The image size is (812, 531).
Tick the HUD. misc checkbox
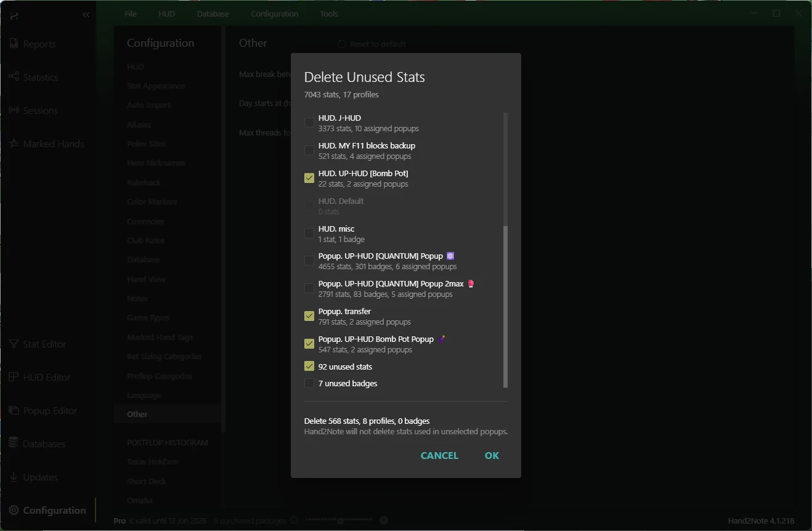309,233
